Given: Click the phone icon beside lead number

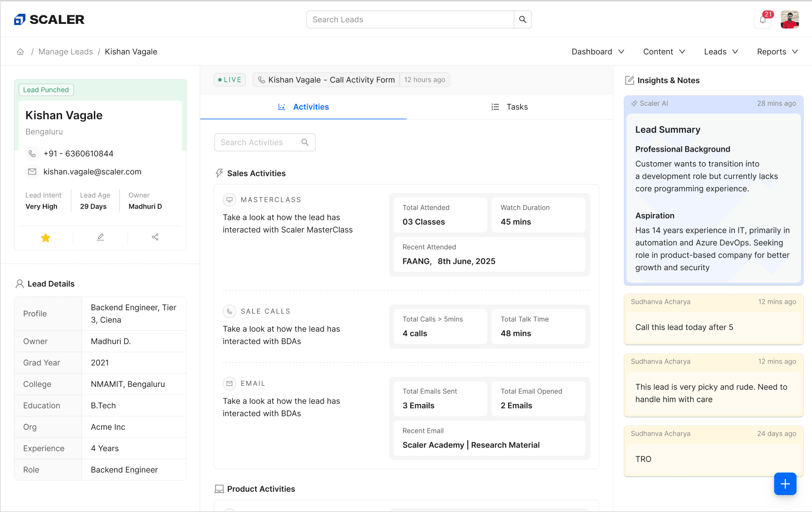Looking at the screenshot, I should [x=32, y=154].
